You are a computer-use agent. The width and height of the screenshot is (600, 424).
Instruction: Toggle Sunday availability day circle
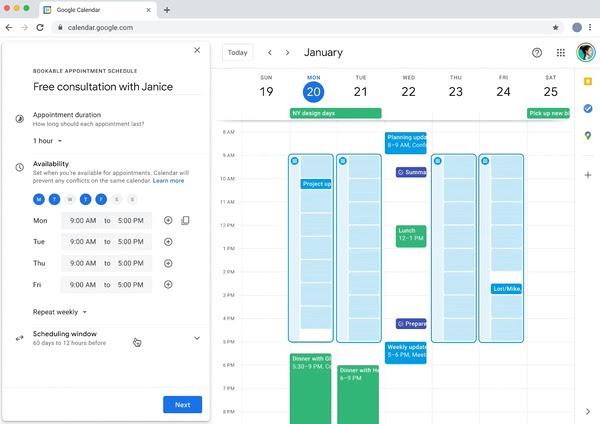coord(132,199)
